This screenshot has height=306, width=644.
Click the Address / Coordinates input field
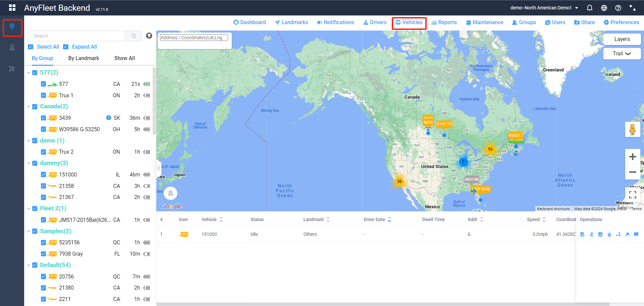(x=194, y=38)
